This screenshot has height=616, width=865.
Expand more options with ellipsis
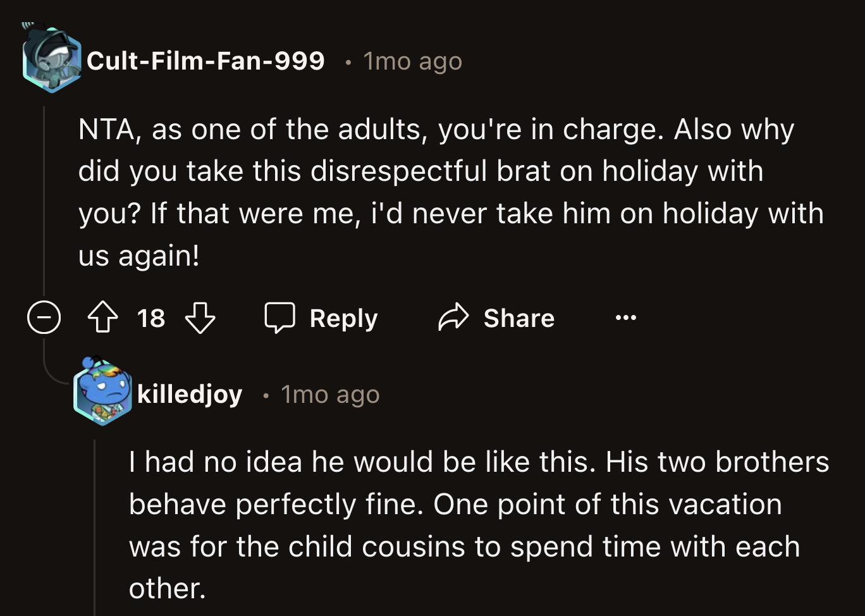[625, 317]
